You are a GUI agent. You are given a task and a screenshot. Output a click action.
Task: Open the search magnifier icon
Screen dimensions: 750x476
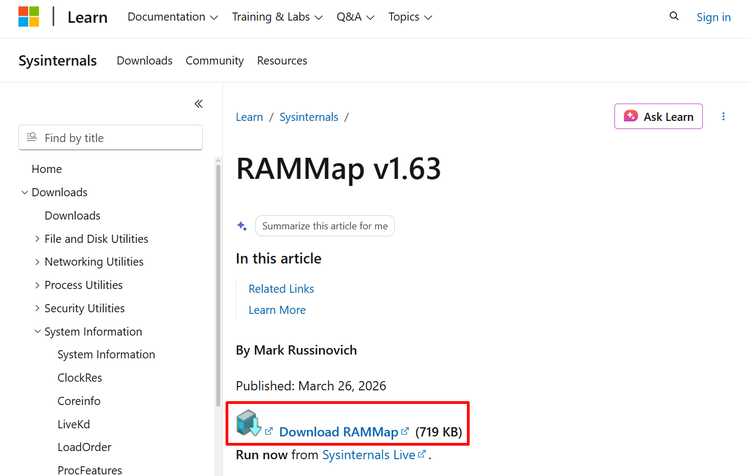click(674, 17)
